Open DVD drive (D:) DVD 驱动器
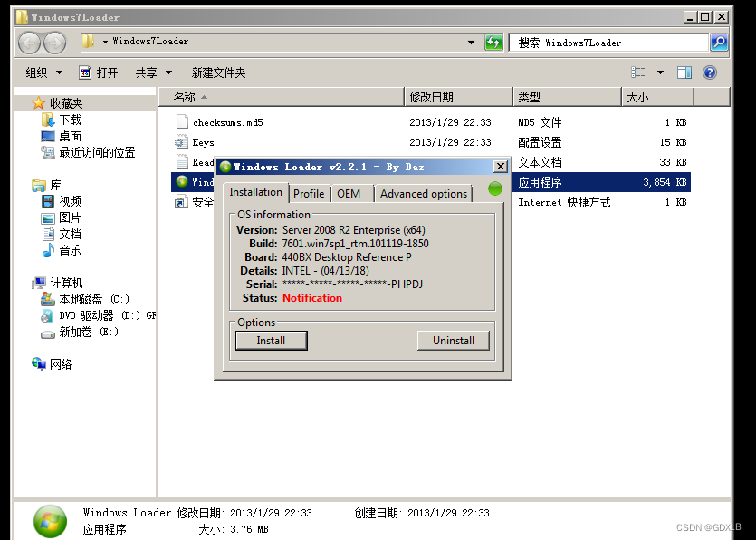 point(98,315)
